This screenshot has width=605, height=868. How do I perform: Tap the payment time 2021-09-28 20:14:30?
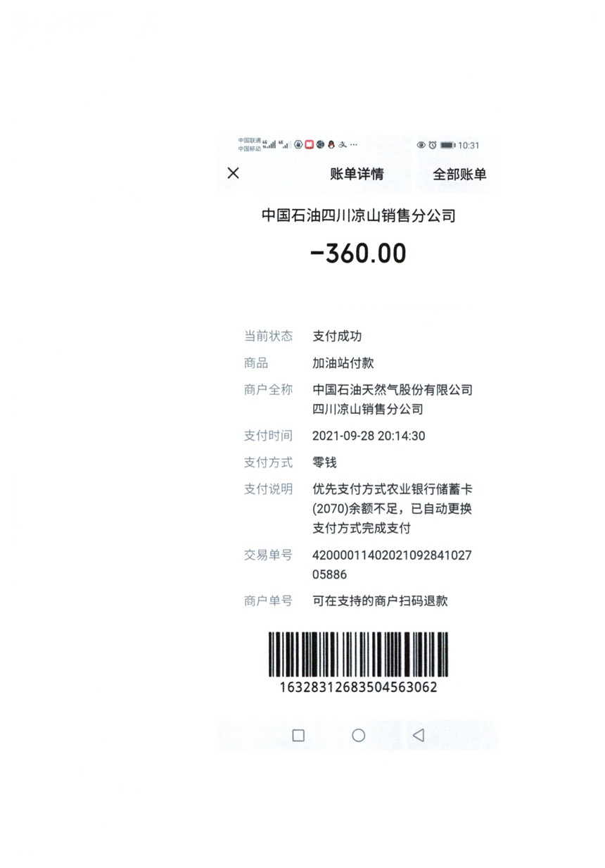pyautogui.click(x=369, y=436)
